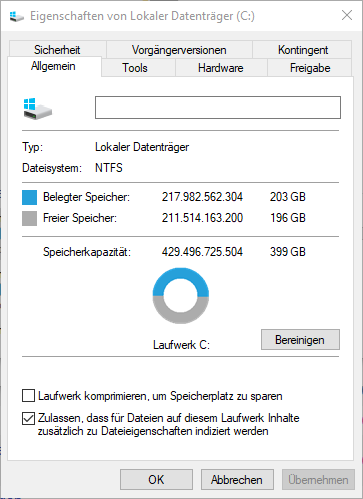Open the Kontingent tab
The height and width of the screenshot is (499, 363).
(302, 49)
